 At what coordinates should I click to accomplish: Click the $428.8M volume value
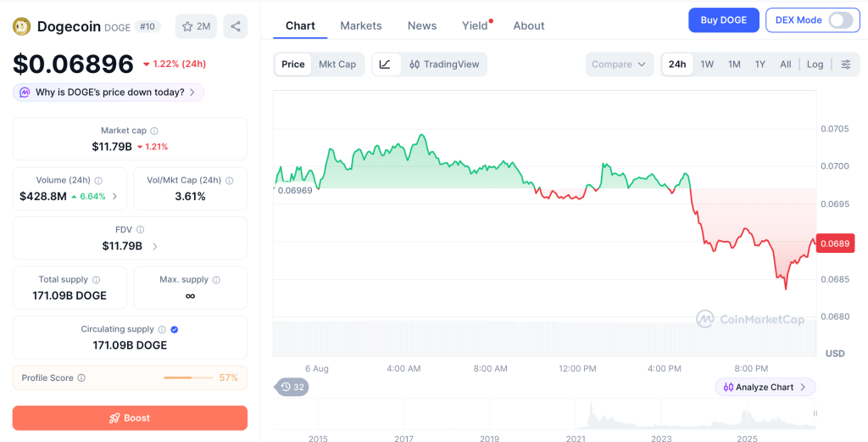(43, 196)
